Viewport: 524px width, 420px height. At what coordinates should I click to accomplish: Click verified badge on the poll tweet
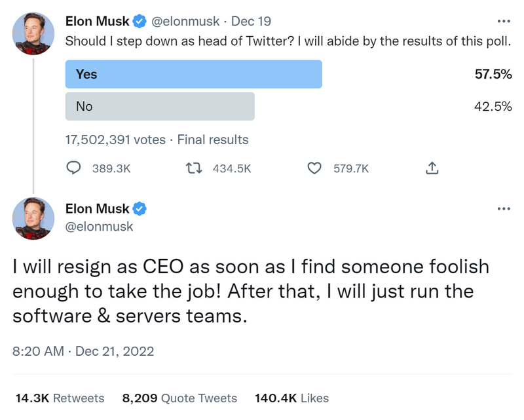140,22
